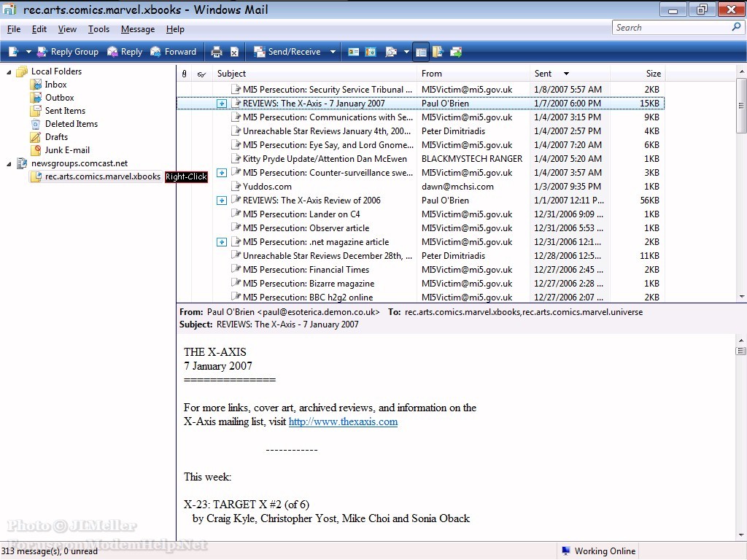Open the http://www.thexaxis.com link
The image size is (747, 560).
(x=343, y=421)
